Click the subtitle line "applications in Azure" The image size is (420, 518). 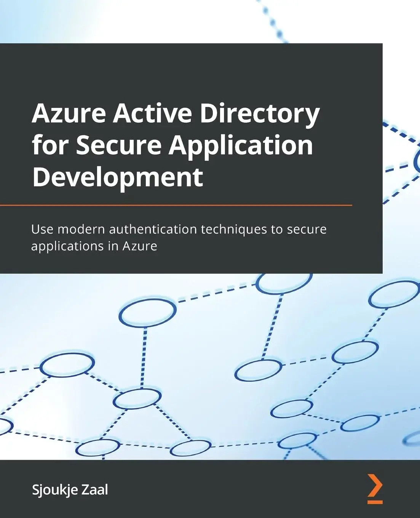point(94,246)
